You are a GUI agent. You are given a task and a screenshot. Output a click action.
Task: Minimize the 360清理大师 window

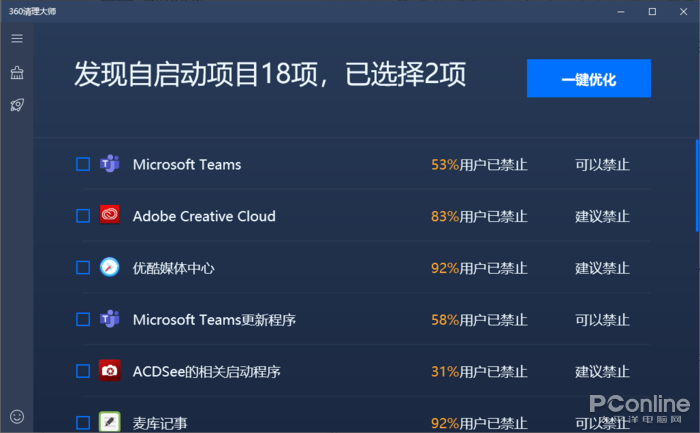621,12
